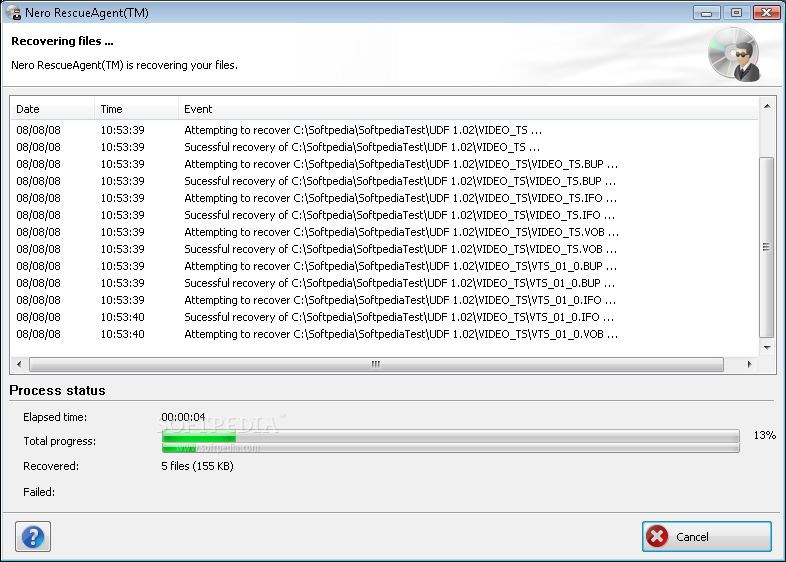The height and width of the screenshot is (562, 786).
Task: Click the "Total progress:" label
Action: [x=60, y=441]
